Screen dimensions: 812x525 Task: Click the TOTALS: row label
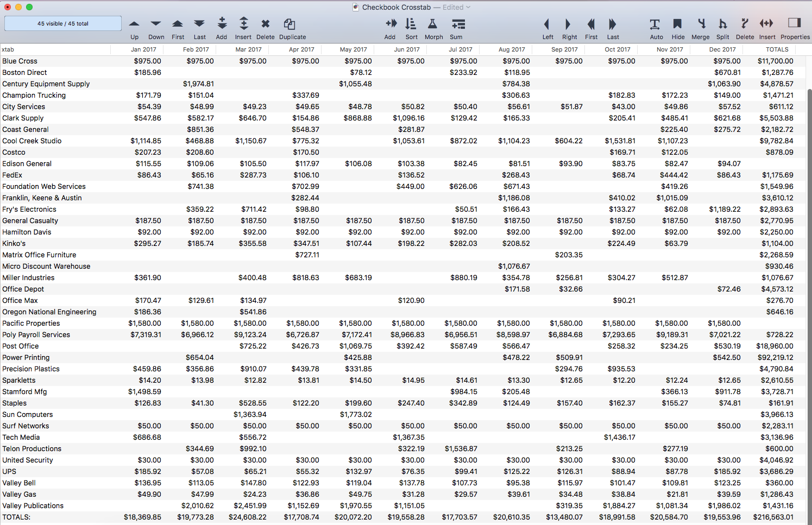coord(16,517)
